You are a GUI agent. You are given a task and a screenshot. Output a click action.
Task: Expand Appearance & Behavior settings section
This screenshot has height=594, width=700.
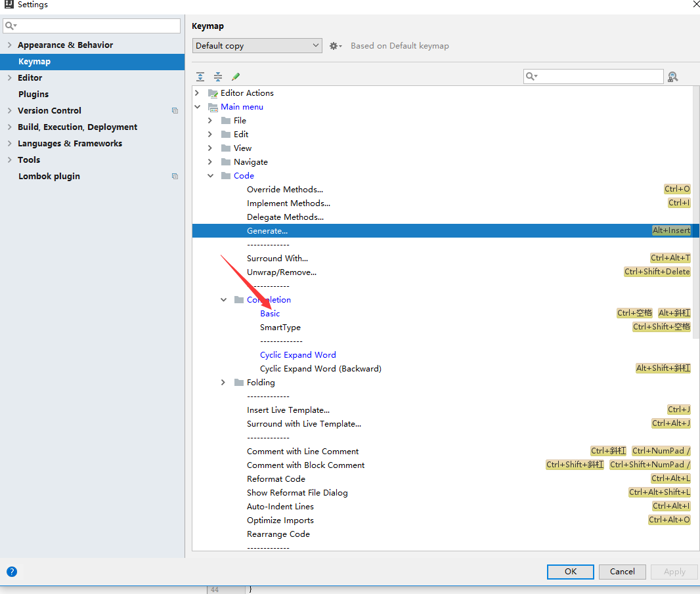9,45
